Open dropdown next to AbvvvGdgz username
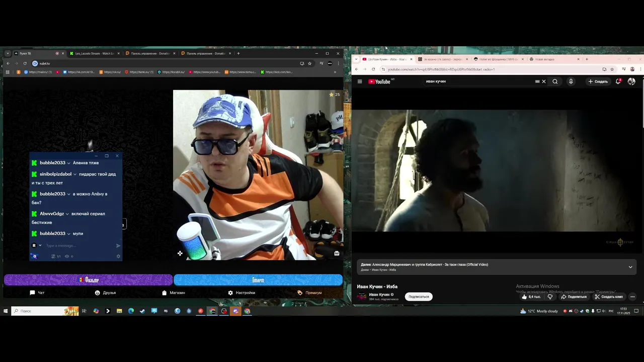This screenshot has width=644, height=362. (x=68, y=214)
